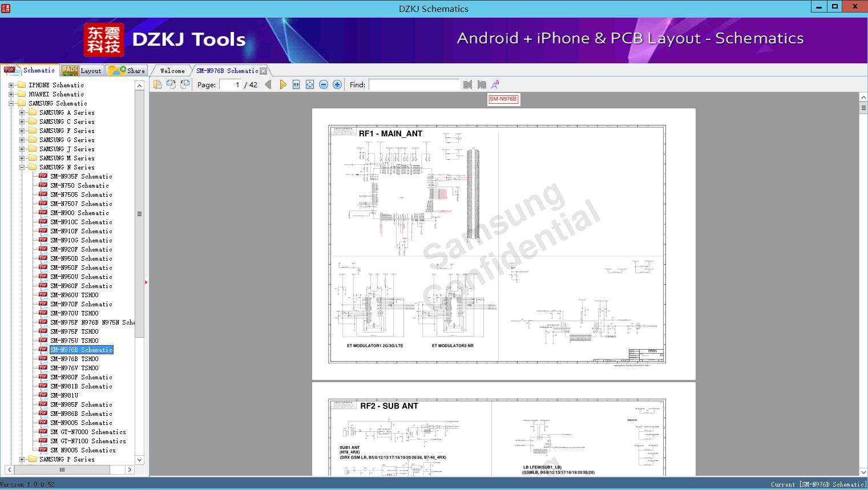This screenshot has width=868, height=490.
Task: Switch to the Layout sidebar tab
Action: [x=82, y=71]
